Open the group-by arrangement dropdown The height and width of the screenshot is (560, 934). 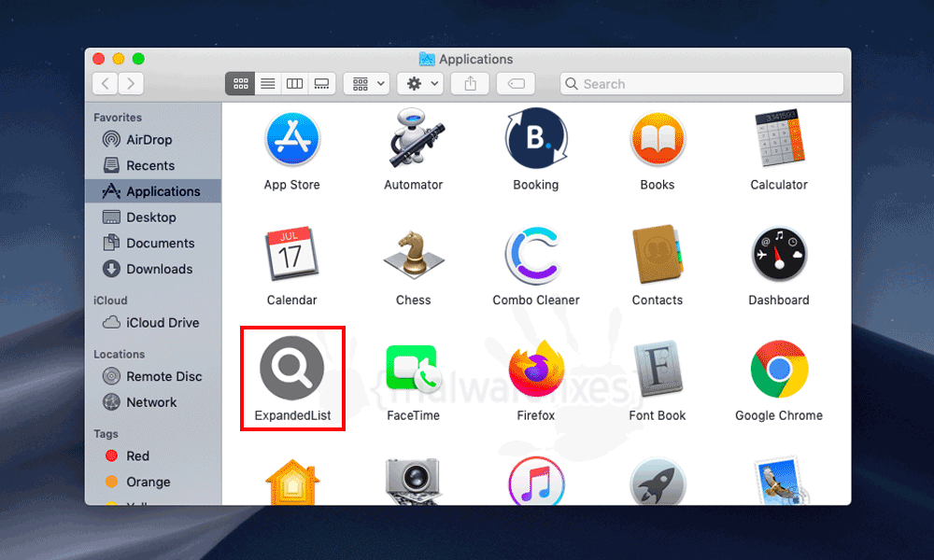coord(367,84)
